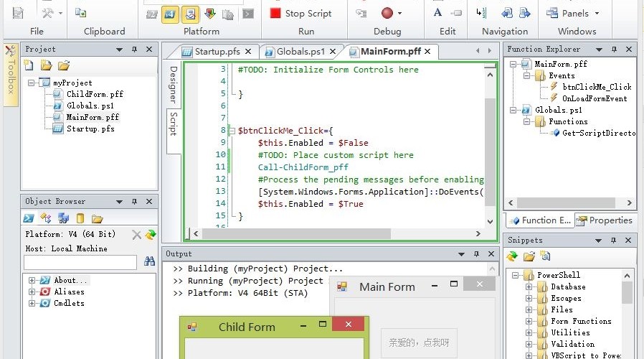Click the refresh icon in the Snippets panel
Image resolution: width=644 pixels, height=359 pixels.
click(x=512, y=256)
